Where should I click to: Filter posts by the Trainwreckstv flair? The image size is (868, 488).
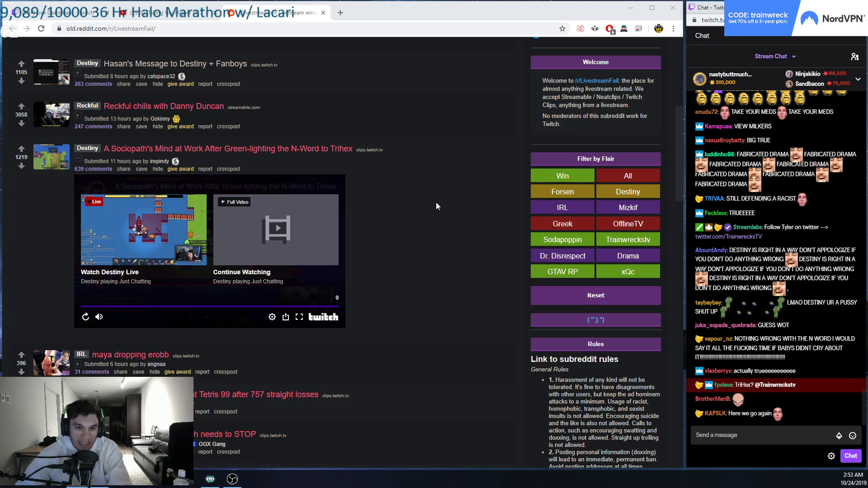click(628, 239)
